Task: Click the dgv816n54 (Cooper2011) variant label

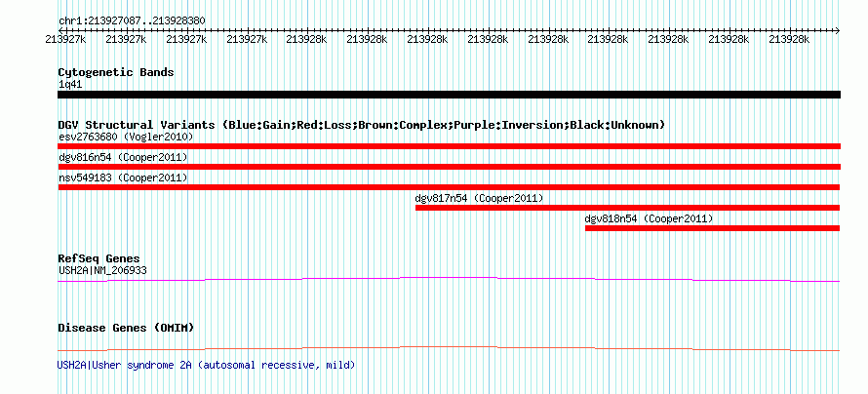Action: pyautogui.click(x=123, y=158)
